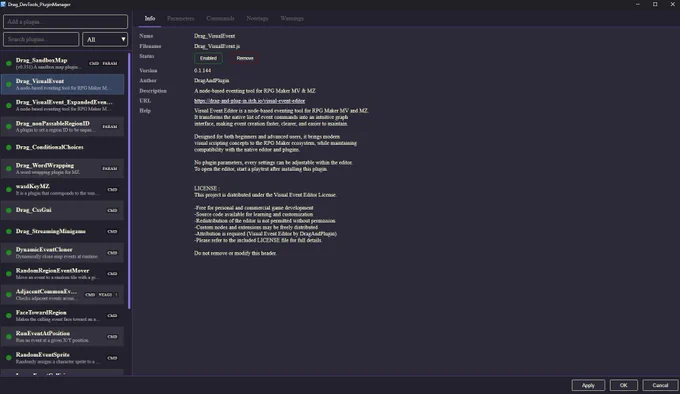Click the Add a plugin input field

pos(65,22)
